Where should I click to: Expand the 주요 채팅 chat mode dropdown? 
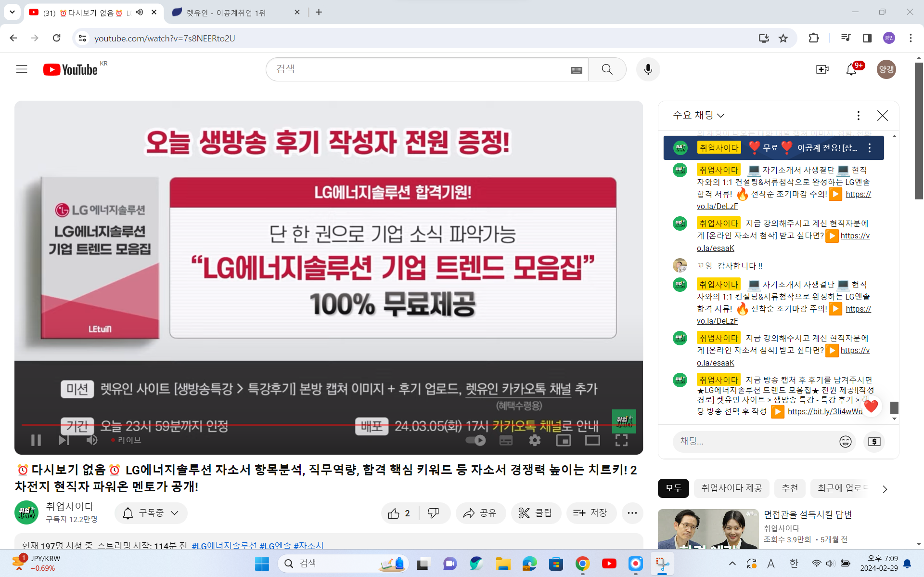click(x=698, y=115)
